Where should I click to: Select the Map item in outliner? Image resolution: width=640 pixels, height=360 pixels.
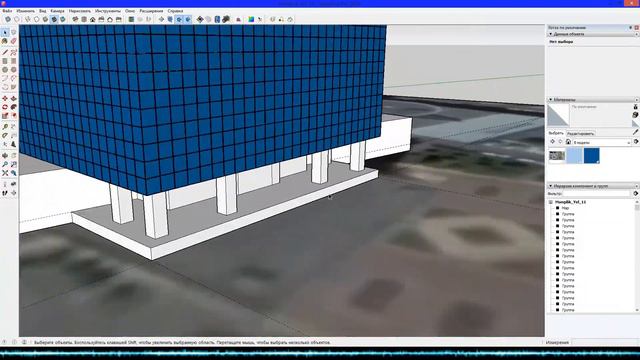pyautogui.click(x=565, y=208)
